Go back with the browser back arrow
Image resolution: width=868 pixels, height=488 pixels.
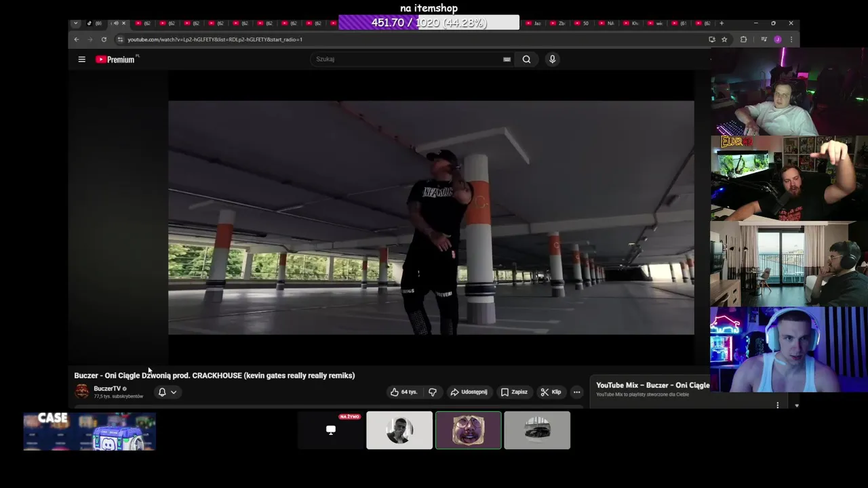[77, 39]
